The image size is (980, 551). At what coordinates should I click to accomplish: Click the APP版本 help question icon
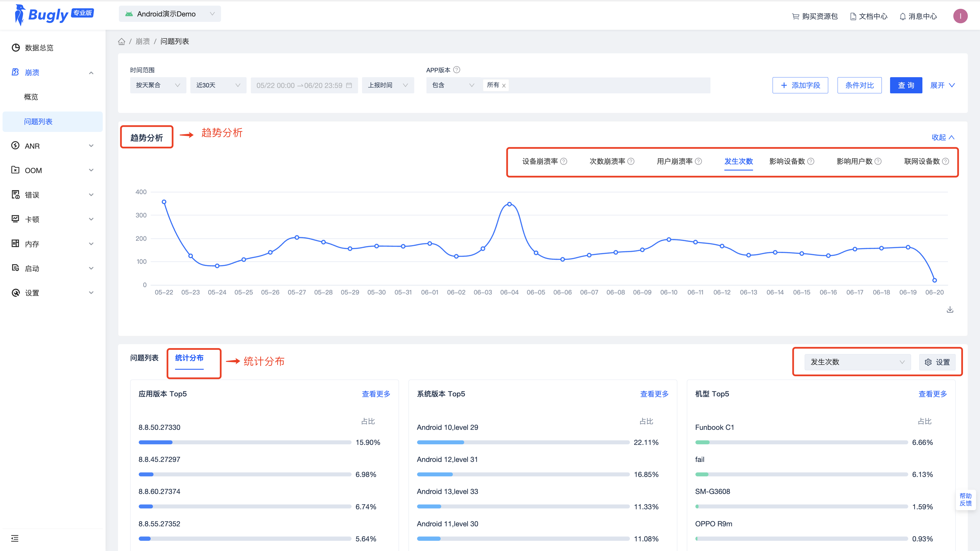click(x=457, y=70)
